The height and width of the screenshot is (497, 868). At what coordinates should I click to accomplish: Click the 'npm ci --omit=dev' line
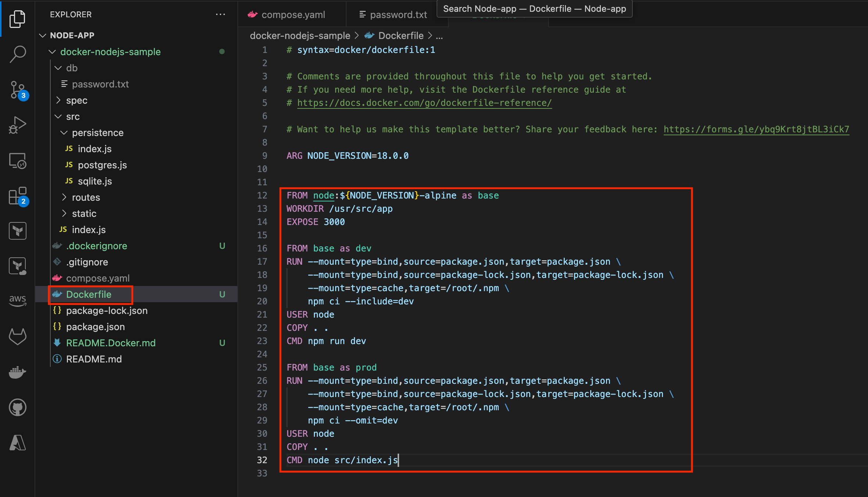tap(353, 421)
